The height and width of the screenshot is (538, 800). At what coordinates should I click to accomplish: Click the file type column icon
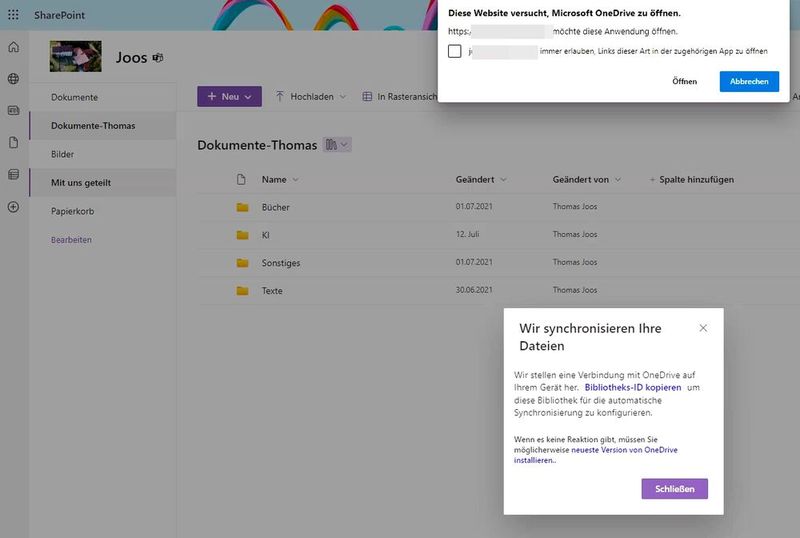[241, 179]
